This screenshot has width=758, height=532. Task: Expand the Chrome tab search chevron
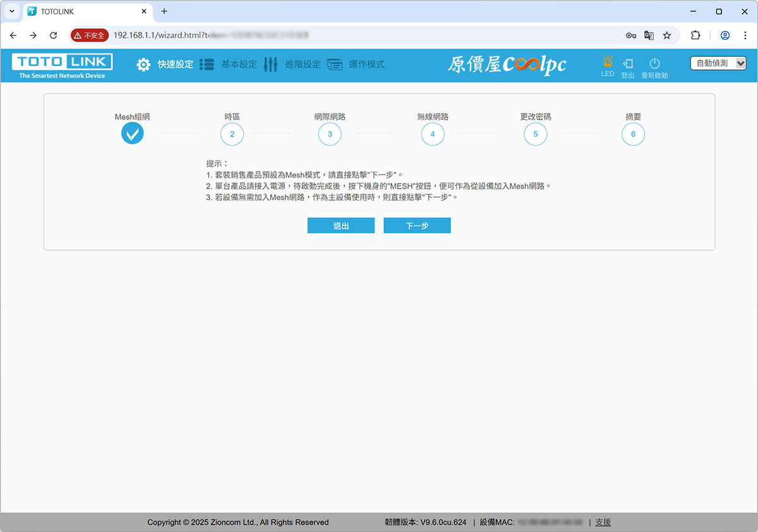pyautogui.click(x=11, y=11)
